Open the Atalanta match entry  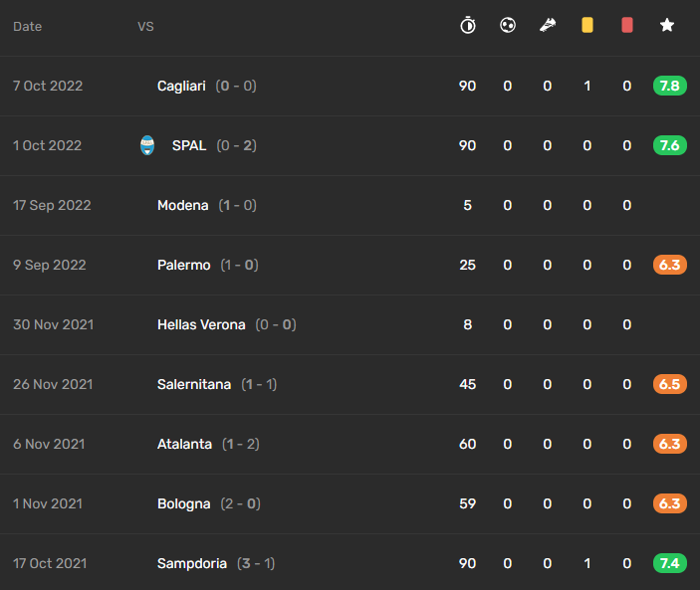pos(350,444)
